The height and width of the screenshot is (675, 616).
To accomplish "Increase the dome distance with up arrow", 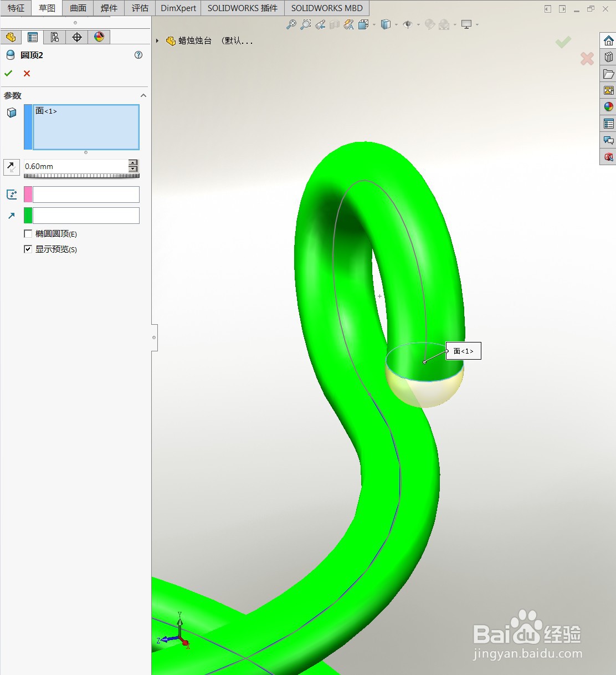I will [x=133, y=162].
